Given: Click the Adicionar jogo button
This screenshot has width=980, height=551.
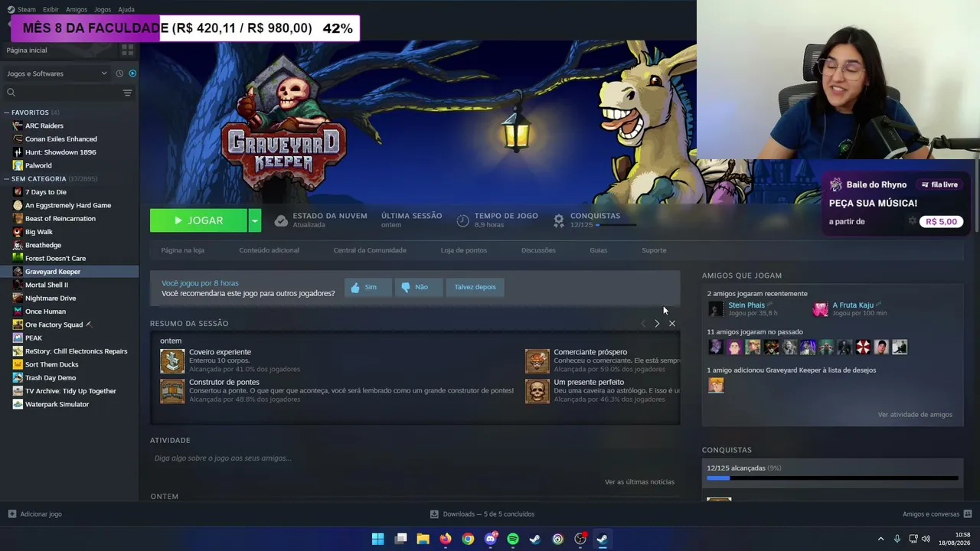Looking at the screenshot, I should point(35,514).
